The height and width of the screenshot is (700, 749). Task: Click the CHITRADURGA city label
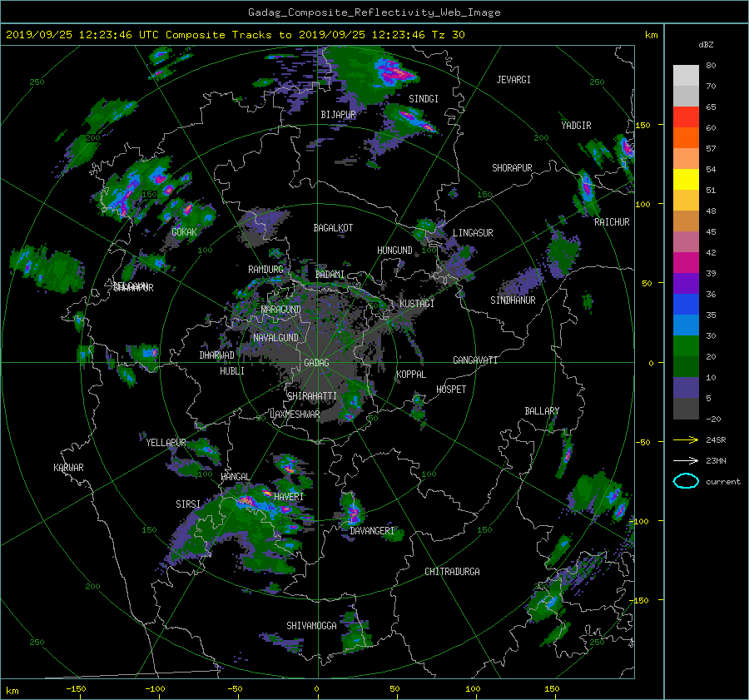pos(452,572)
